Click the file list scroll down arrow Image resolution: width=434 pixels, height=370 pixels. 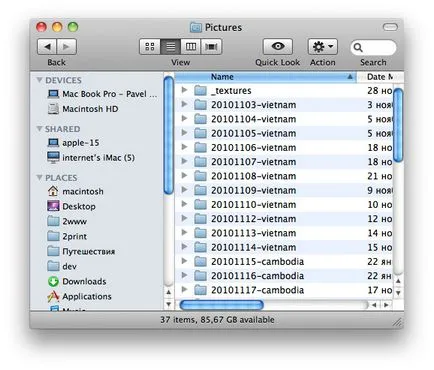[x=398, y=293]
